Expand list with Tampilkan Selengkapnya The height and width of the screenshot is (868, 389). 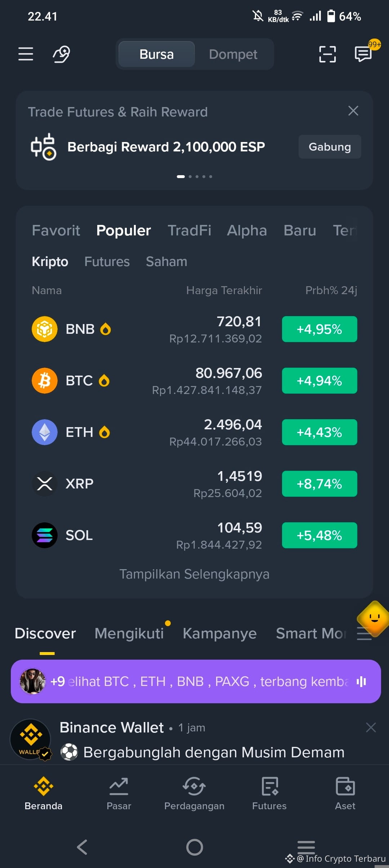tap(194, 574)
